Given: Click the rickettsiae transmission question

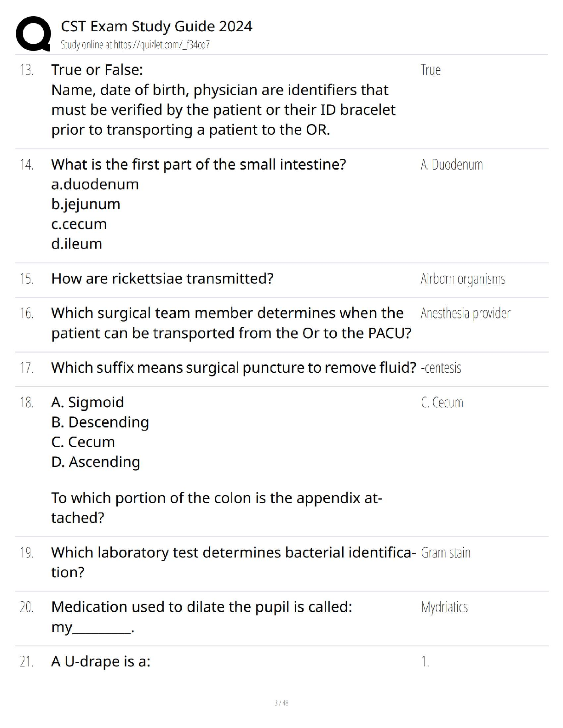Looking at the screenshot, I should (x=162, y=279).
